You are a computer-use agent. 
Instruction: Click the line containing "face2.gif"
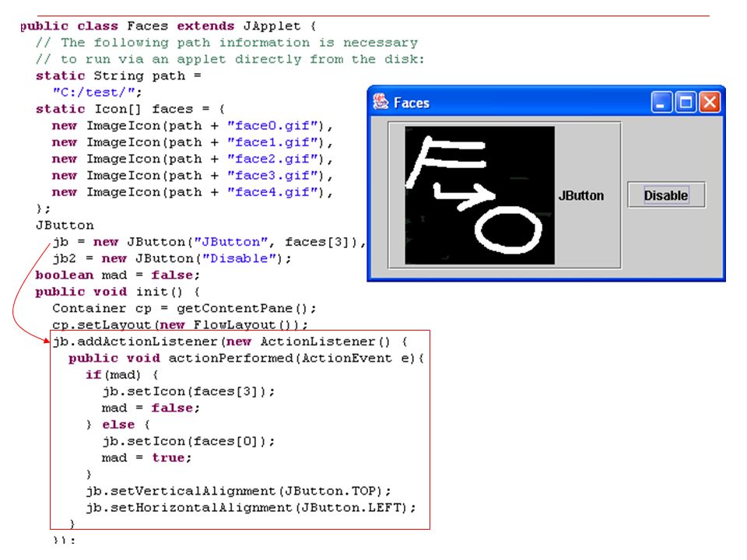(x=192, y=159)
